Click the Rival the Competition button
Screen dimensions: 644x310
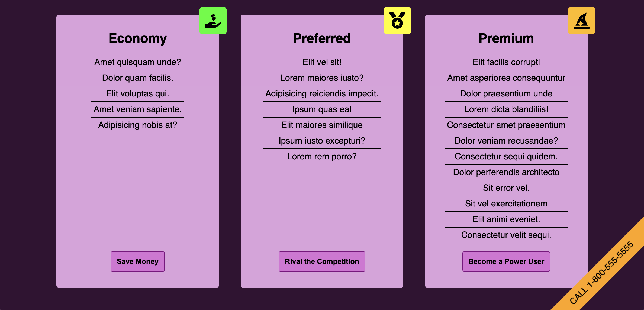pyautogui.click(x=322, y=261)
